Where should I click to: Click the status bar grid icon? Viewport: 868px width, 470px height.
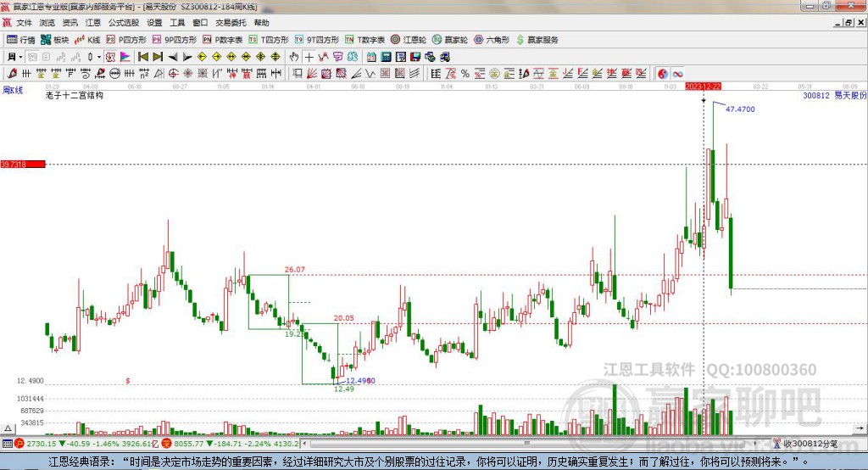(7, 444)
